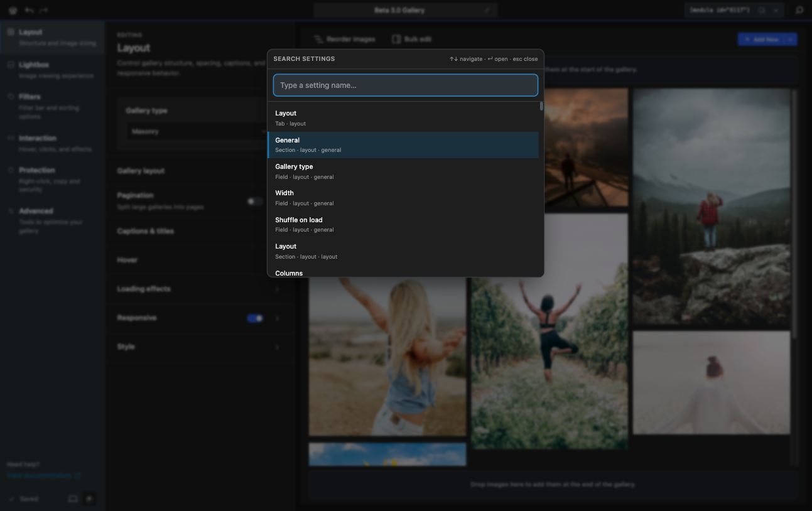Image resolution: width=812 pixels, height=511 pixels.
Task: Click the blue Add New button
Action: pyautogui.click(x=761, y=40)
